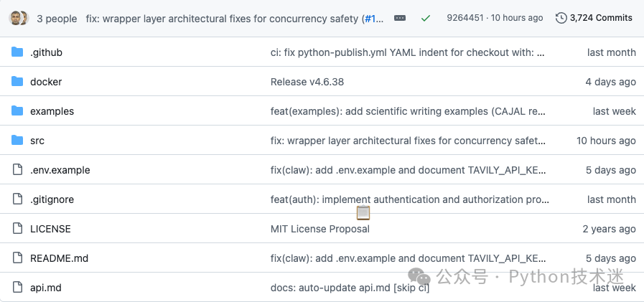Open the commit 'feat(auth): implement authentication and authorization'
Image resolution: width=644 pixels, height=302 pixels.
(409, 200)
